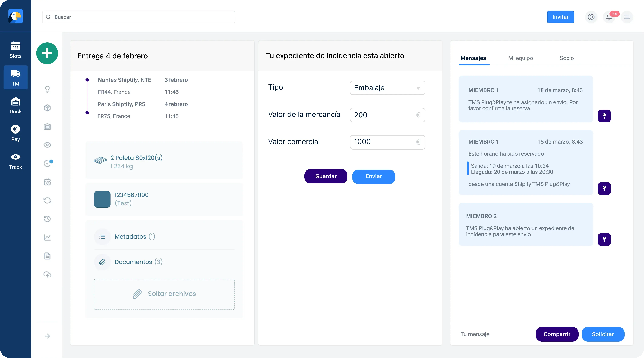The height and width of the screenshot is (358, 644).
Task: Click the Invitar button
Action: 560,17
